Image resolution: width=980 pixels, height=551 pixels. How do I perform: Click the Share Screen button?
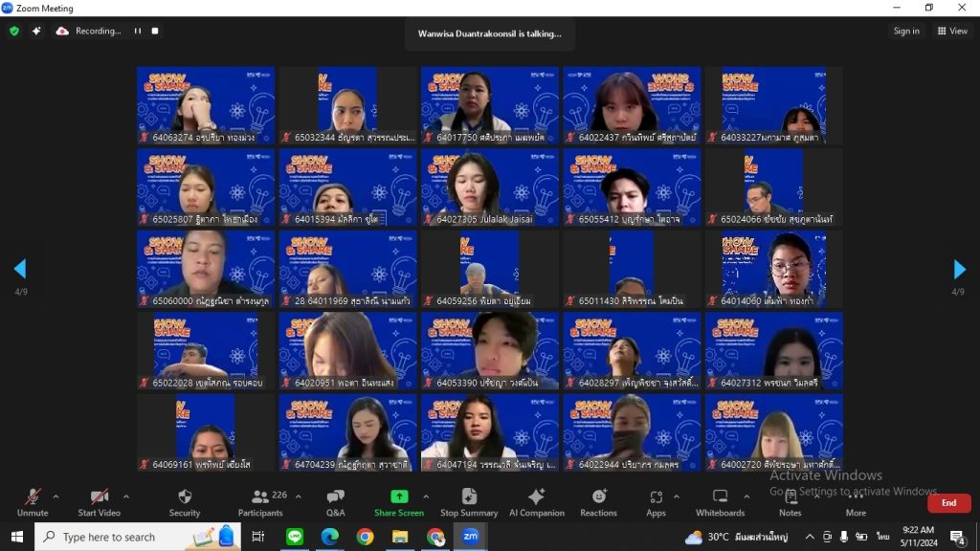click(399, 502)
